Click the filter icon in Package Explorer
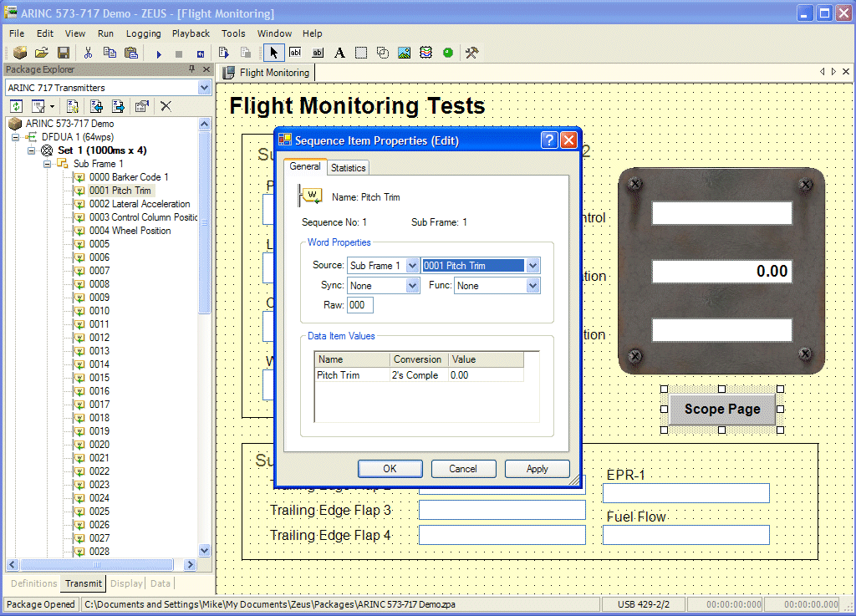Image resolution: width=856 pixels, height=616 pixels. (38, 106)
